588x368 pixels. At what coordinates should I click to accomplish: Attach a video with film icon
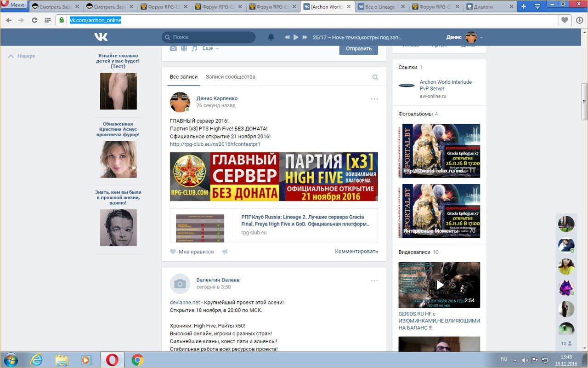[184, 48]
